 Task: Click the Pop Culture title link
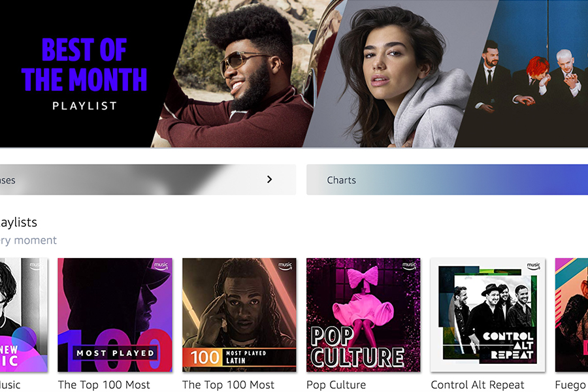(336, 385)
